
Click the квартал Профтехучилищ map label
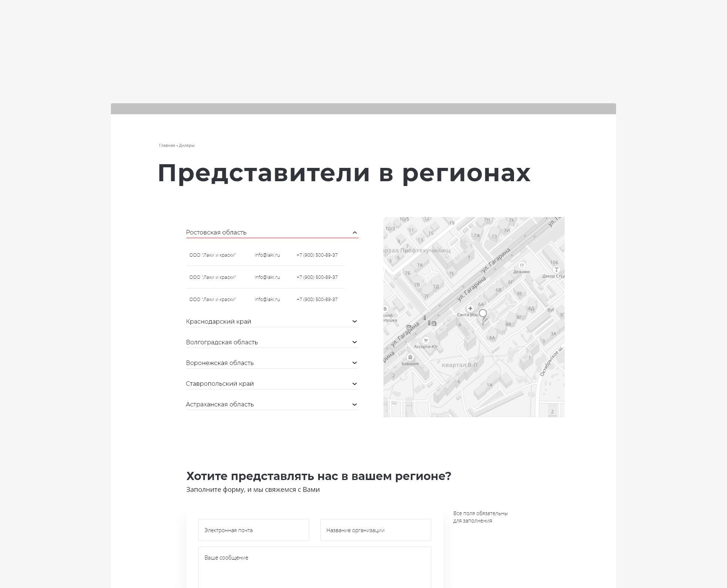click(x=417, y=250)
